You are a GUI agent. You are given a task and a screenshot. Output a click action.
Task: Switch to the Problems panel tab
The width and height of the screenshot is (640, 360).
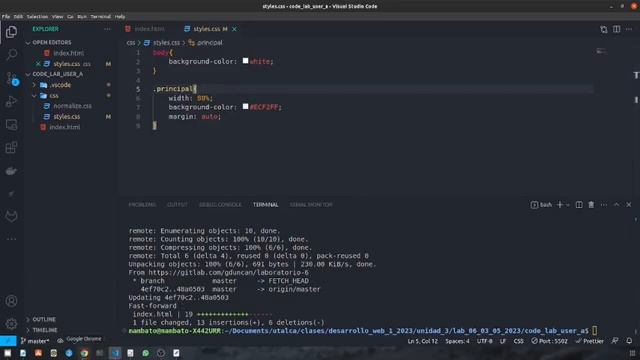142,204
